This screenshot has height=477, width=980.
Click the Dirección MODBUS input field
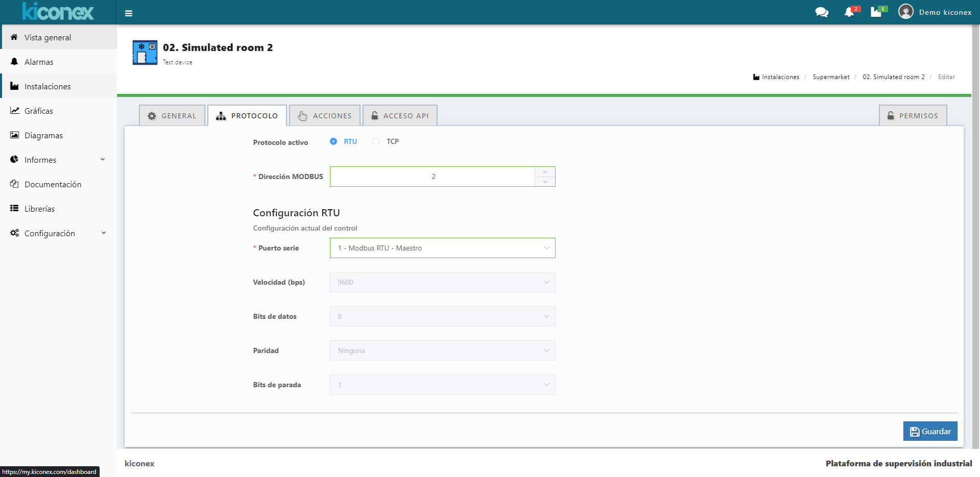click(x=432, y=177)
